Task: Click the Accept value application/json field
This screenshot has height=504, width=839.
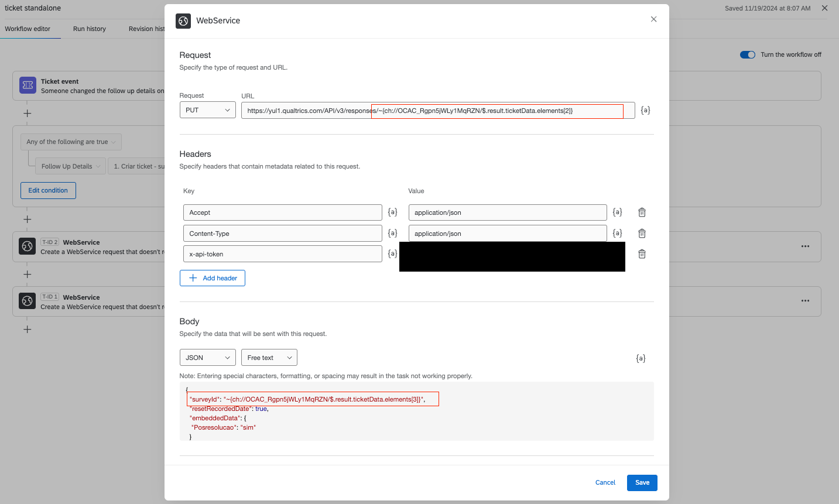Action: (x=508, y=212)
